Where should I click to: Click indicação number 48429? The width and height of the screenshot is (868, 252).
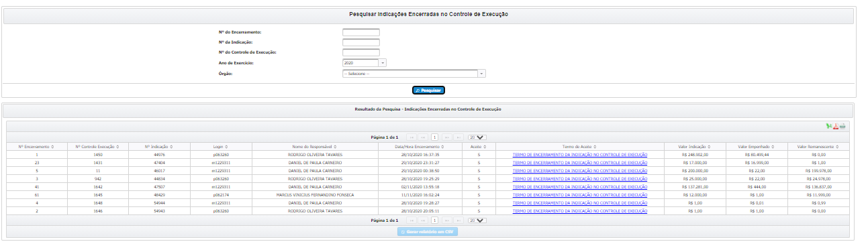(158, 194)
